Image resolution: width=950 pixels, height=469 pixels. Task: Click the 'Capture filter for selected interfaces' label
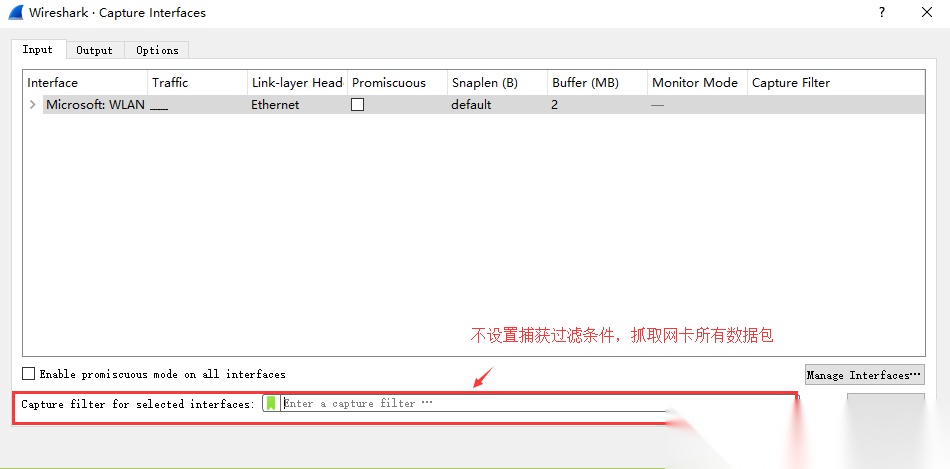point(138,404)
